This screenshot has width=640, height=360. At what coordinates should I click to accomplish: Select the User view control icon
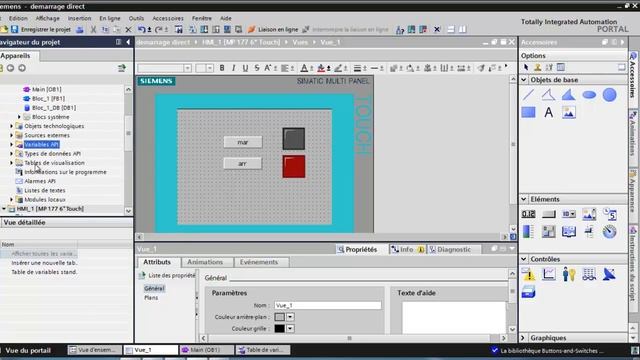(x=569, y=274)
